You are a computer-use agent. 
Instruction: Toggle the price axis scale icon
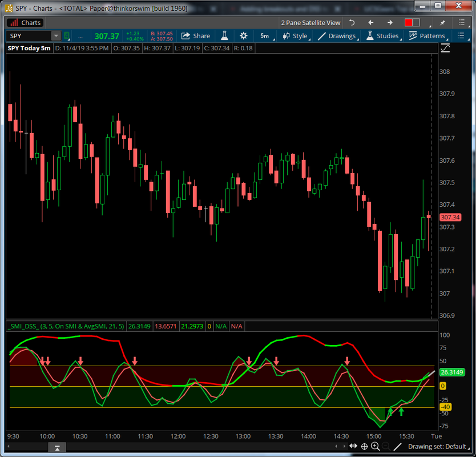coord(445,48)
